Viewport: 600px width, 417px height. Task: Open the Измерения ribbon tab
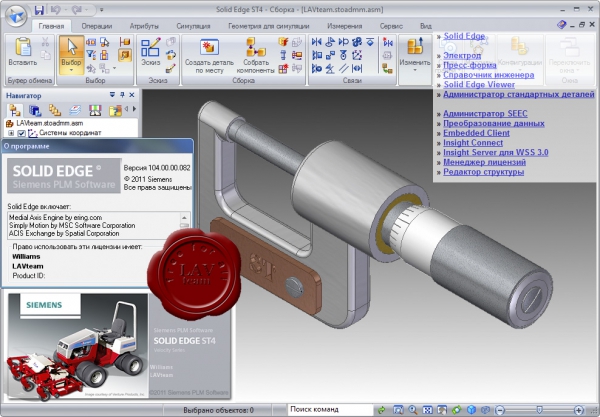[344, 26]
